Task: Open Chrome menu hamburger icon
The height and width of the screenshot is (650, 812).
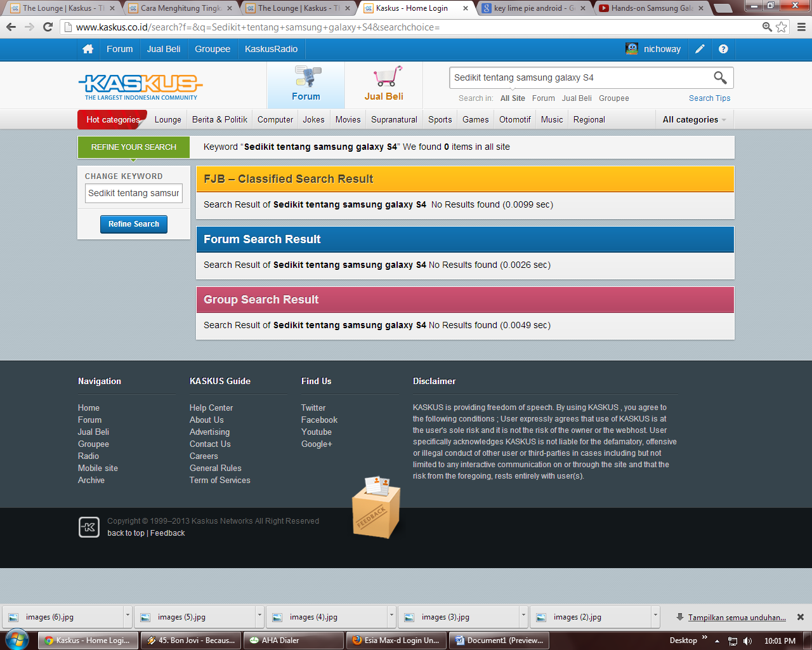Action: click(x=801, y=27)
